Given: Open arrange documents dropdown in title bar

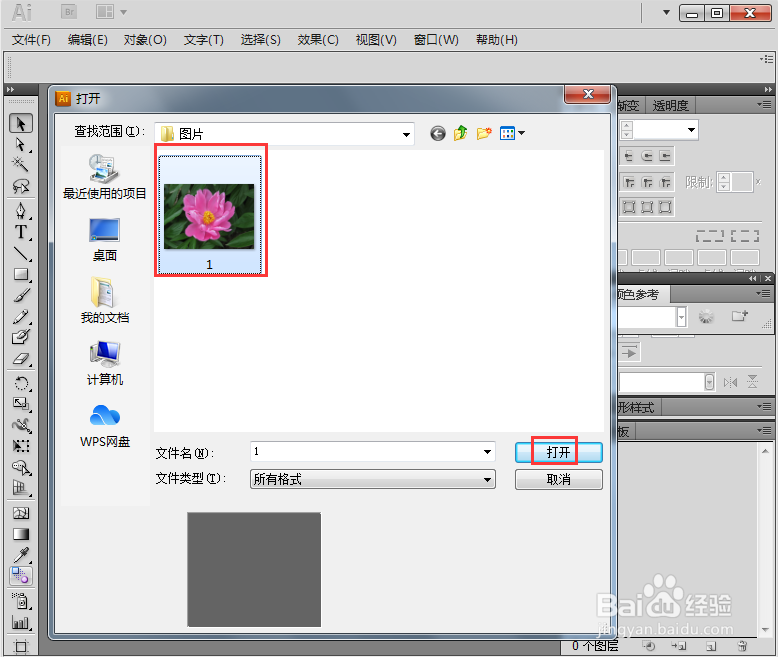Looking at the screenshot, I should click(111, 11).
